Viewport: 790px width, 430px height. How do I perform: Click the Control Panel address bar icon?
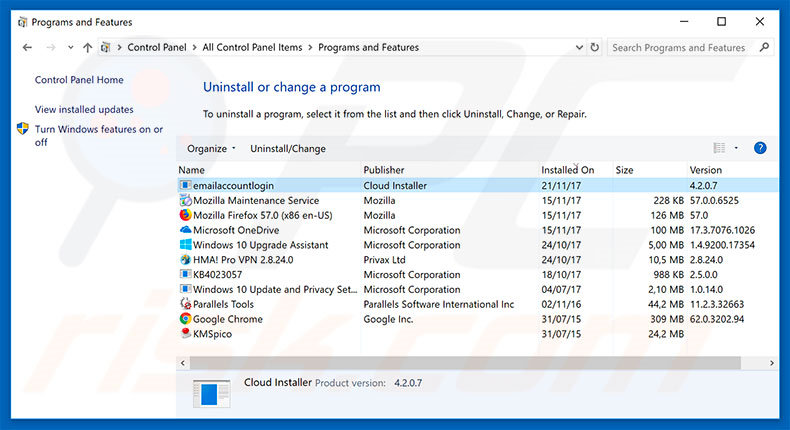click(105, 47)
